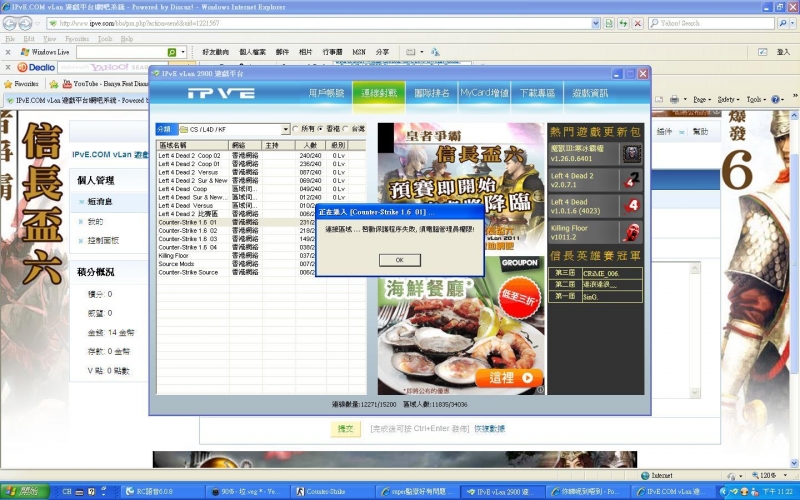800x500 pixels.
Task: Open the Help menu
Action: click(127, 39)
